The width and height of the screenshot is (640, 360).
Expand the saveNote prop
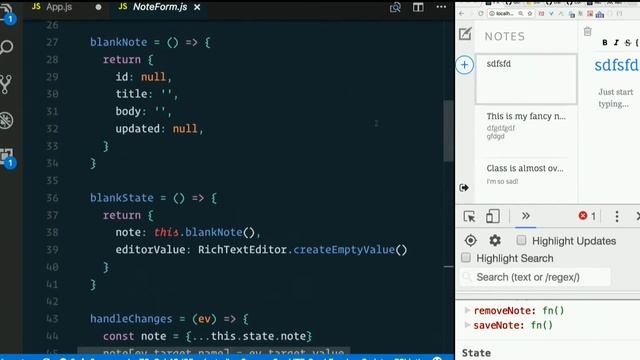467,325
